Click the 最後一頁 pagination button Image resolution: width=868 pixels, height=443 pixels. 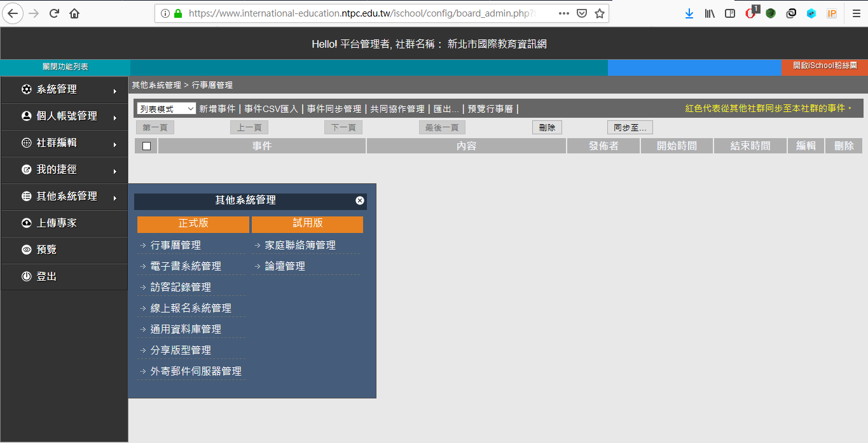pos(442,127)
